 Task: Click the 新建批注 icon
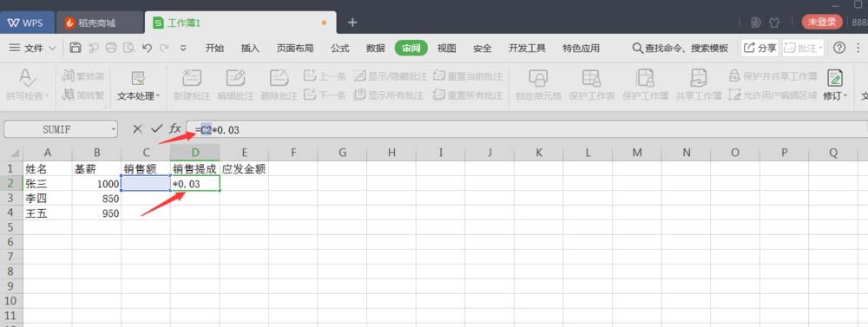(x=192, y=77)
